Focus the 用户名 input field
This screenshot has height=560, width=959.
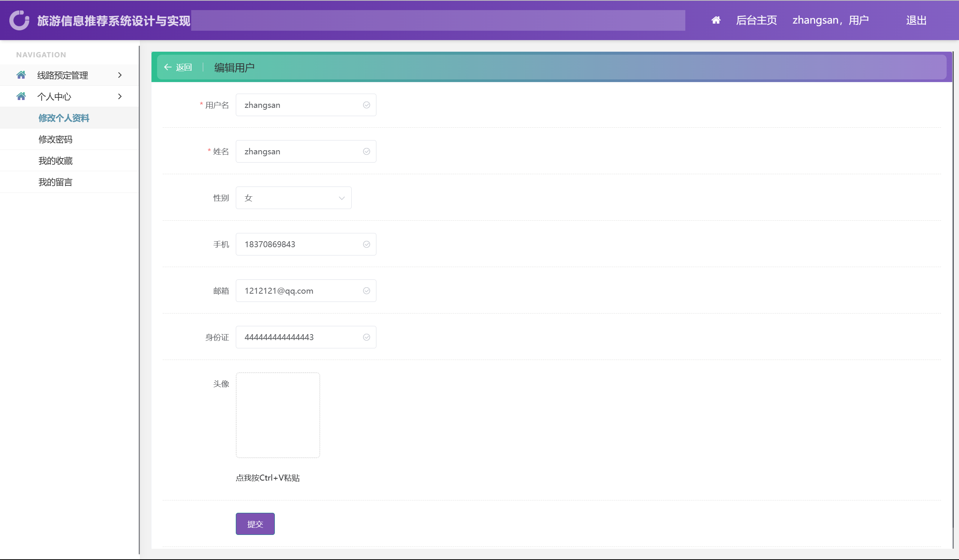tap(306, 105)
